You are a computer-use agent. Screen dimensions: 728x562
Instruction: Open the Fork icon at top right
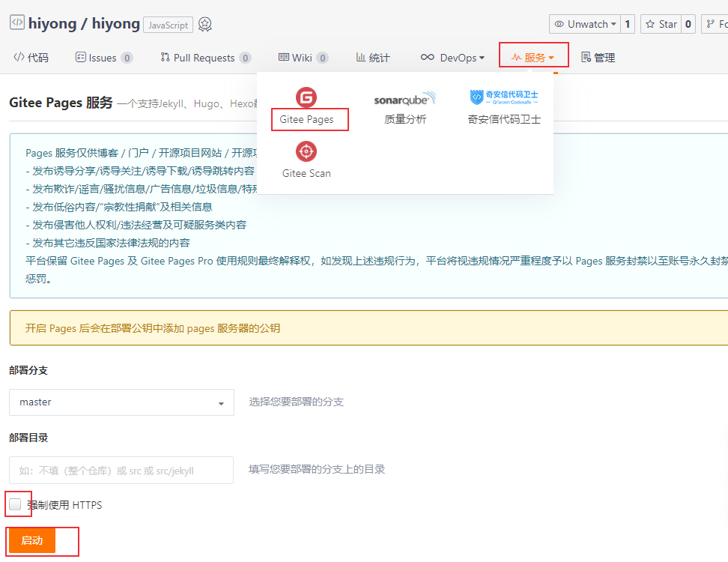[x=710, y=24]
